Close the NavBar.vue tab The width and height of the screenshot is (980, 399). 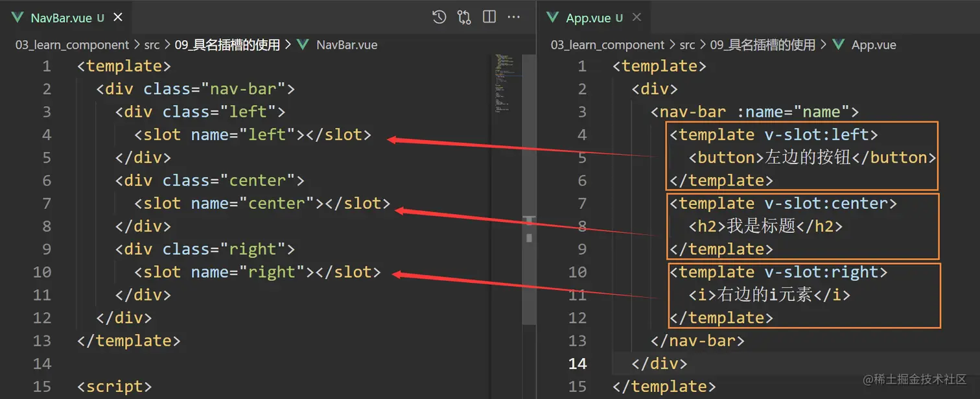(x=117, y=18)
